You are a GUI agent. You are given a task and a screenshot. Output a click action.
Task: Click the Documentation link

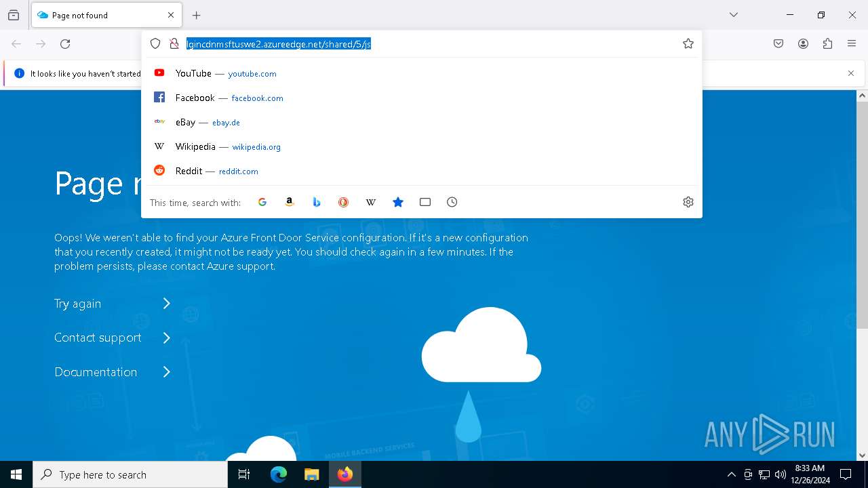pos(96,372)
